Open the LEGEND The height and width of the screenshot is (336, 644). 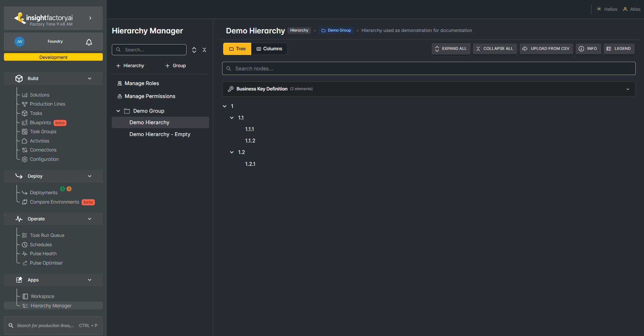[x=619, y=49]
